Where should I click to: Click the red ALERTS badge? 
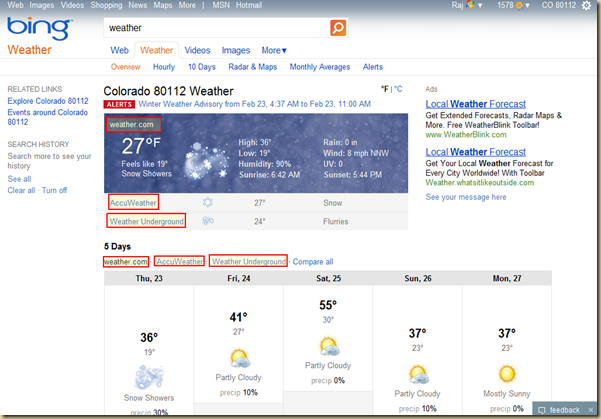(119, 104)
